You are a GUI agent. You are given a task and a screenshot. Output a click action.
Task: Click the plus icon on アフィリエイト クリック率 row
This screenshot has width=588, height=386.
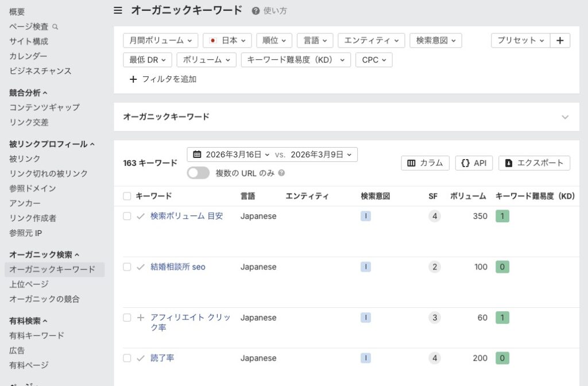coord(141,318)
